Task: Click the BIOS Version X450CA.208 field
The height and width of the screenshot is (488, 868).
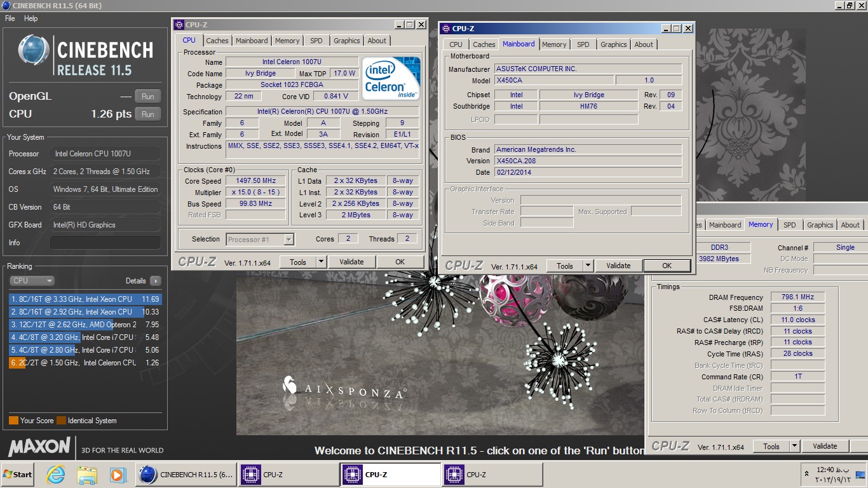Action: point(588,161)
